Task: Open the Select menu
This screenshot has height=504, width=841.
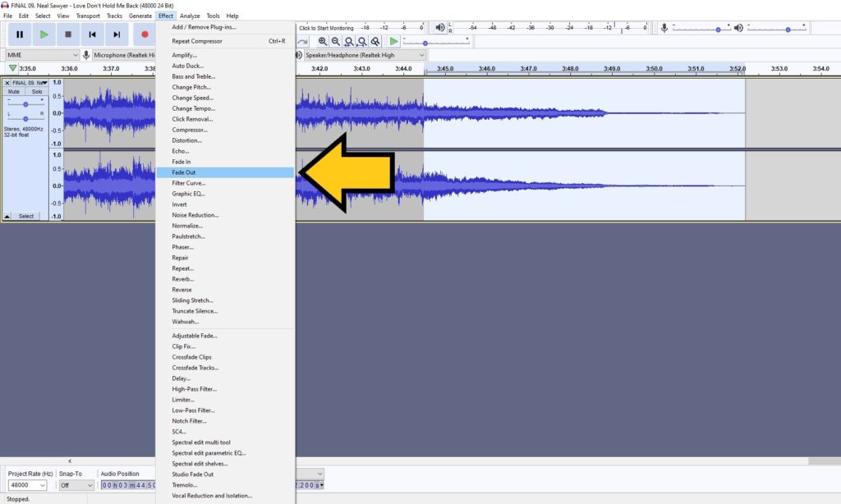Action: point(43,16)
